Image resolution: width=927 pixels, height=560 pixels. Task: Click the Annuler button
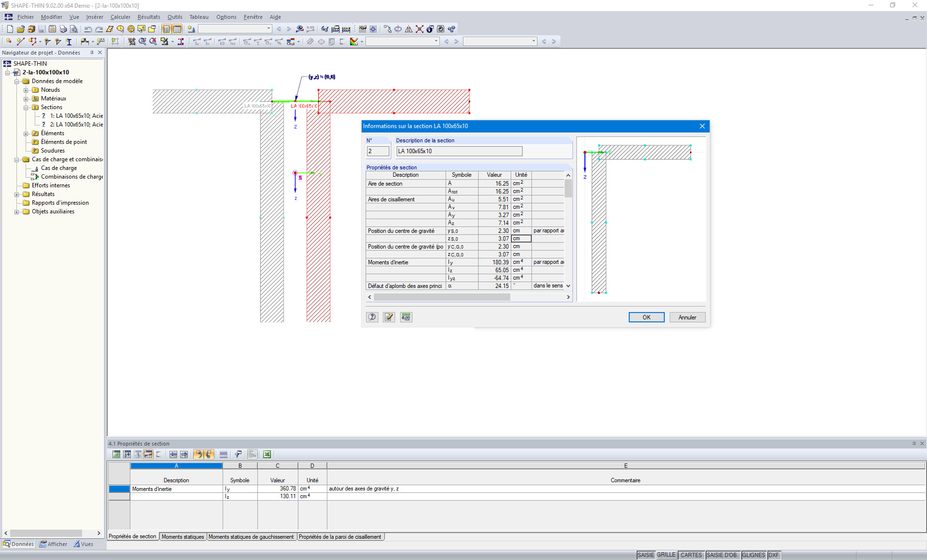687,317
